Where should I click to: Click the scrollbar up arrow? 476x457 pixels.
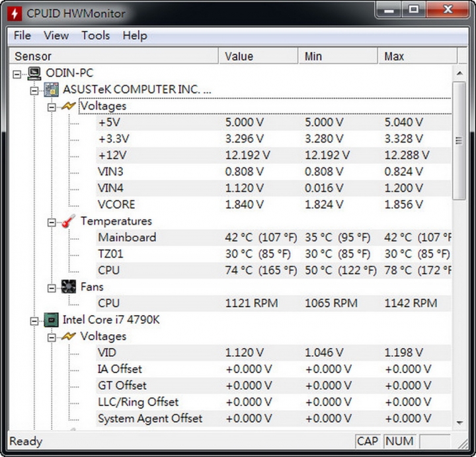pyautogui.click(x=459, y=73)
